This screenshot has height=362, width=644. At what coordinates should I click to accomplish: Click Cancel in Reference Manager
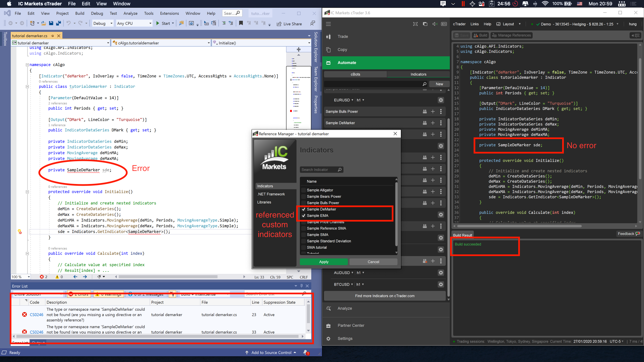pos(373,262)
